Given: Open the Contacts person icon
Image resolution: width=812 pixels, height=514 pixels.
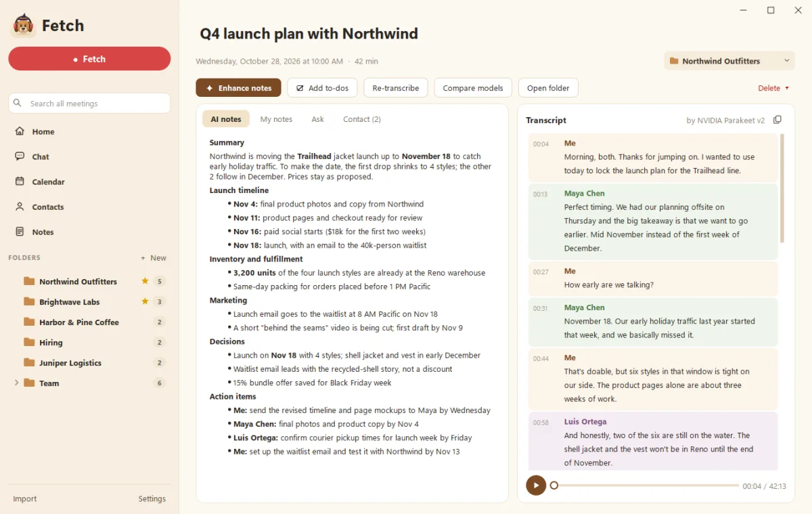Looking at the screenshot, I should [x=20, y=207].
